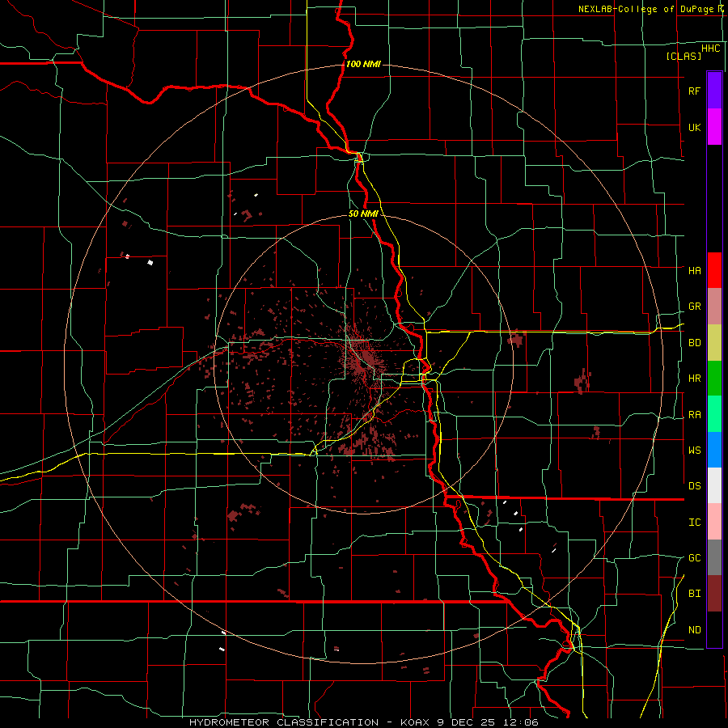The image size is (728, 728).
Task: Click the "GR" legend label text
Action: coord(694,307)
